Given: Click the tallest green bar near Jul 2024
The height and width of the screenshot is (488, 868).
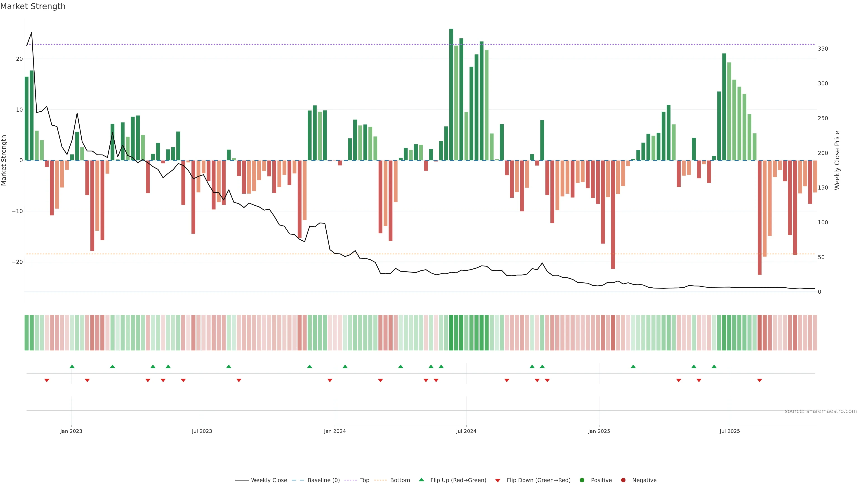Looking at the screenshot, I should 451,94.
